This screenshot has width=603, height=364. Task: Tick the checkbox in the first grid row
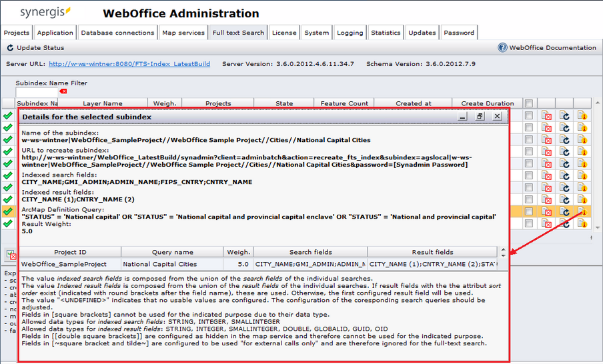(x=529, y=115)
